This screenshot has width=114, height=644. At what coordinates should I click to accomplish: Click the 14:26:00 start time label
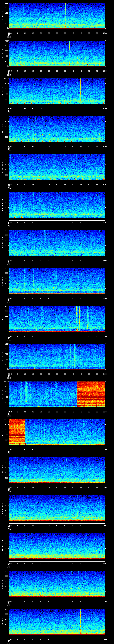[9, 487]
